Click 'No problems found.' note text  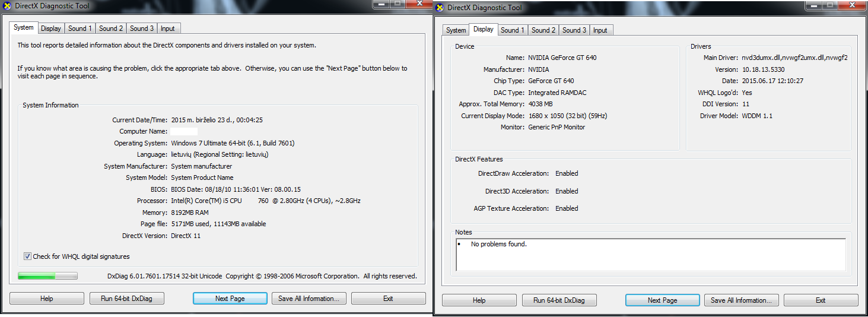pos(499,244)
